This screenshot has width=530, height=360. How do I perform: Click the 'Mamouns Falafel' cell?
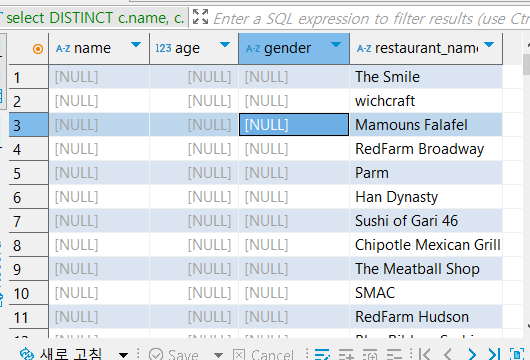(426, 125)
